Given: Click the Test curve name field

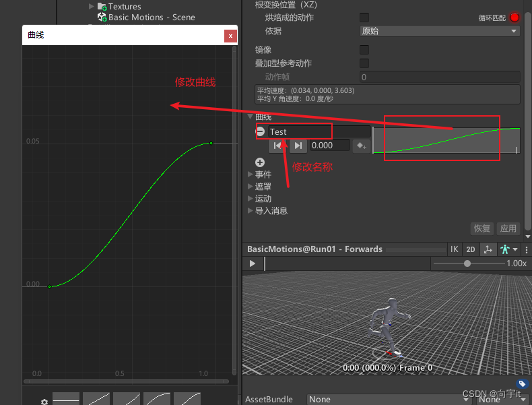Looking at the screenshot, I should click(319, 131).
